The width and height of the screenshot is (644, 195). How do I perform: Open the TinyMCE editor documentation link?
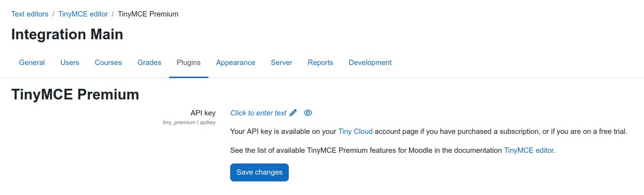[x=528, y=150]
